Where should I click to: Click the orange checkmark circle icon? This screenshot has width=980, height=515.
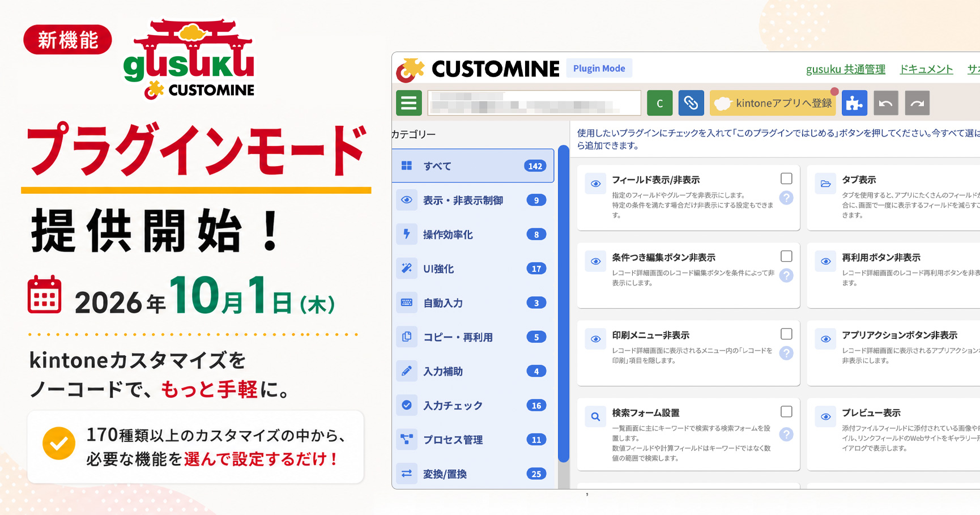tap(59, 443)
